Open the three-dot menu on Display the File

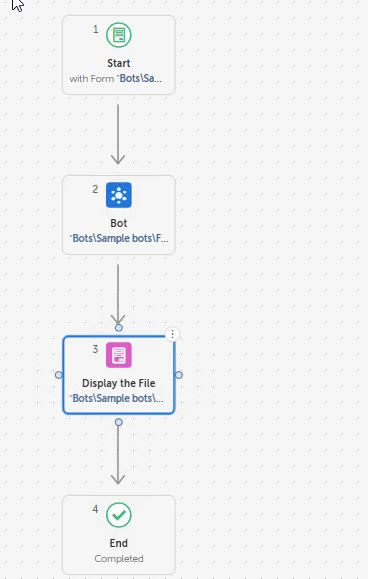tap(172, 334)
